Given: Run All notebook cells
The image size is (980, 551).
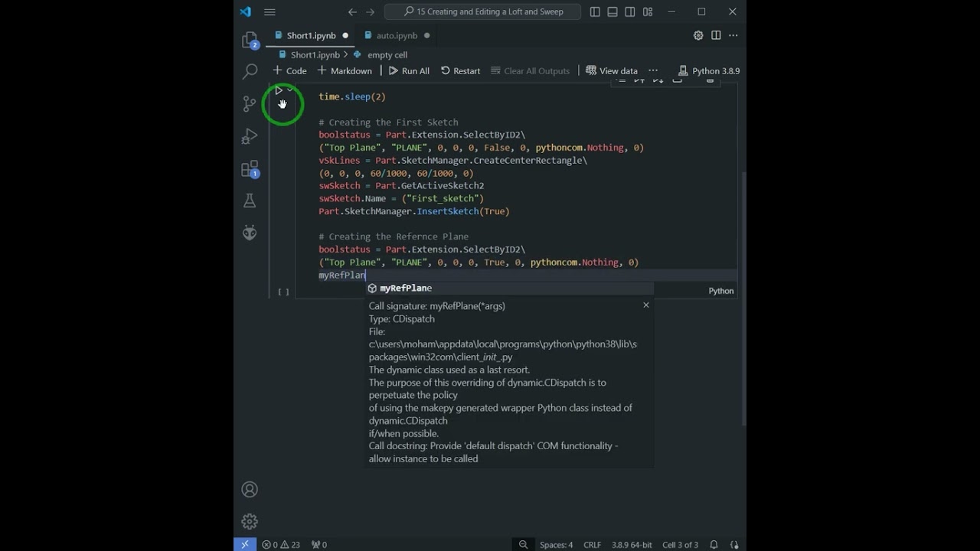Looking at the screenshot, I should 409,70.
